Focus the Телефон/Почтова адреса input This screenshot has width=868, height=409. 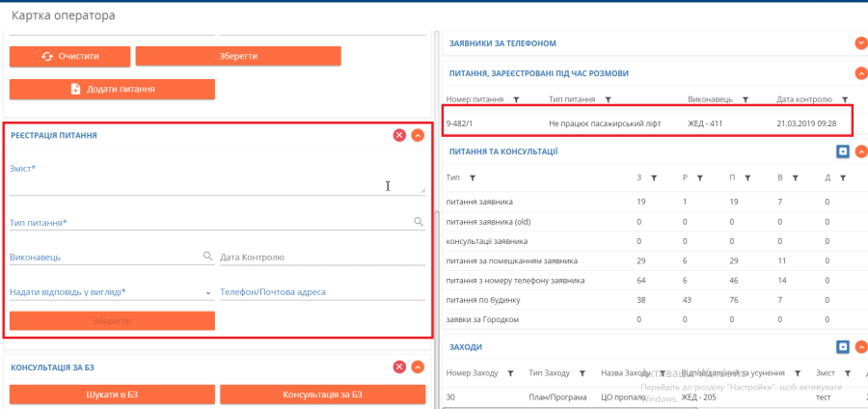pos(322,292)
